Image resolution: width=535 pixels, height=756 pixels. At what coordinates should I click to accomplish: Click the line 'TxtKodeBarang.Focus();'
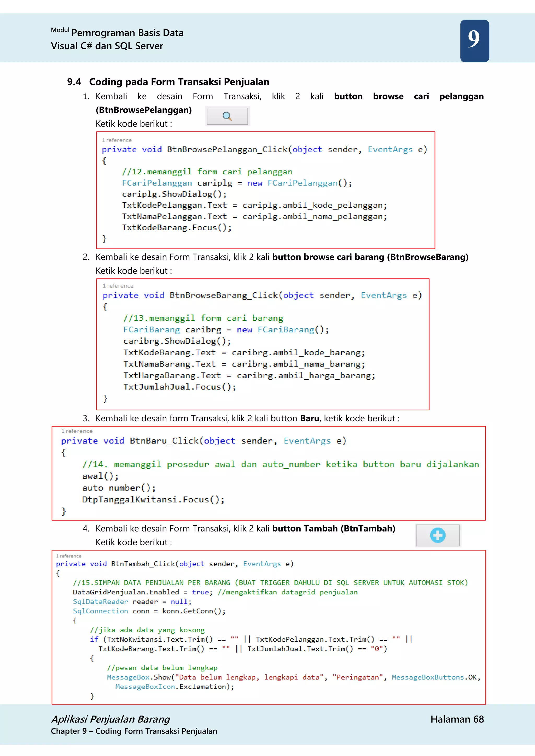click(177, 228)
